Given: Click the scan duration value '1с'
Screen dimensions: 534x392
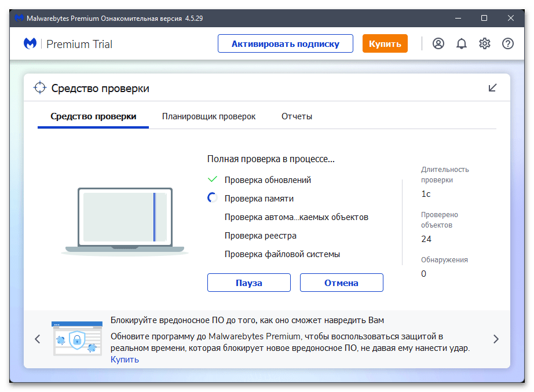Looking at the screenshot, I should pos(426,194).
